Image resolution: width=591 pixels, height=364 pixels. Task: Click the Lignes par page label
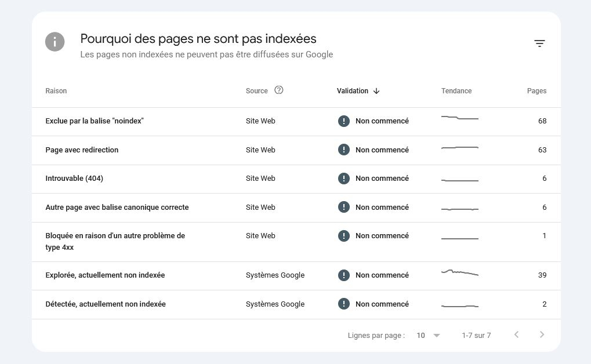[376, 336]
